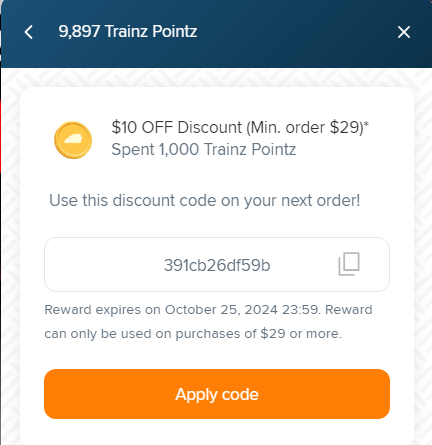Copy the discount code with the copy icon

(349, 264)
